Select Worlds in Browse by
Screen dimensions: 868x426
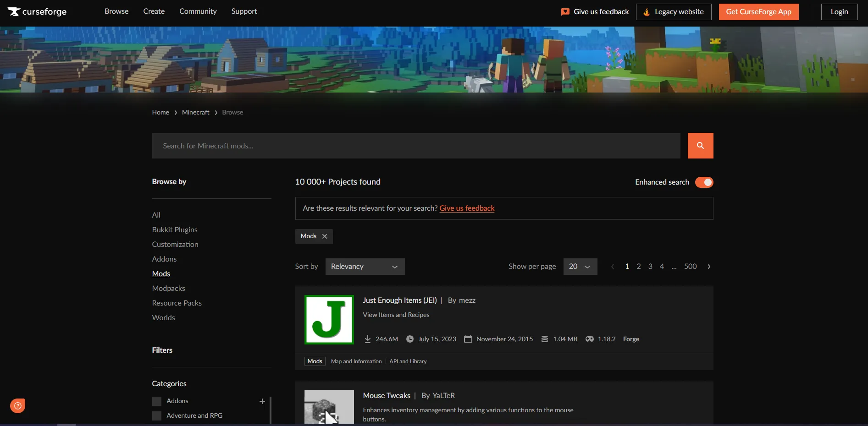164,318
